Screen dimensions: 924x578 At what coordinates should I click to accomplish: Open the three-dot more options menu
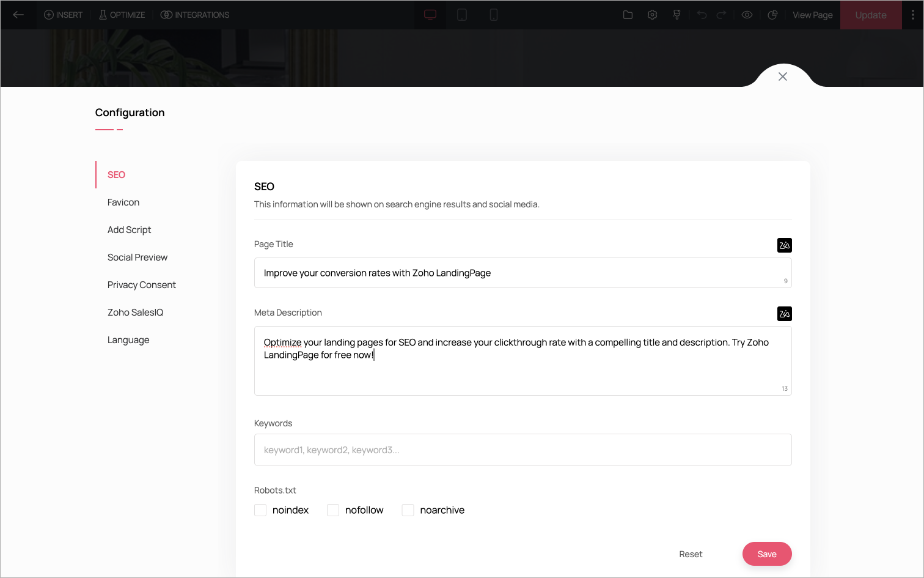point(913,15)
